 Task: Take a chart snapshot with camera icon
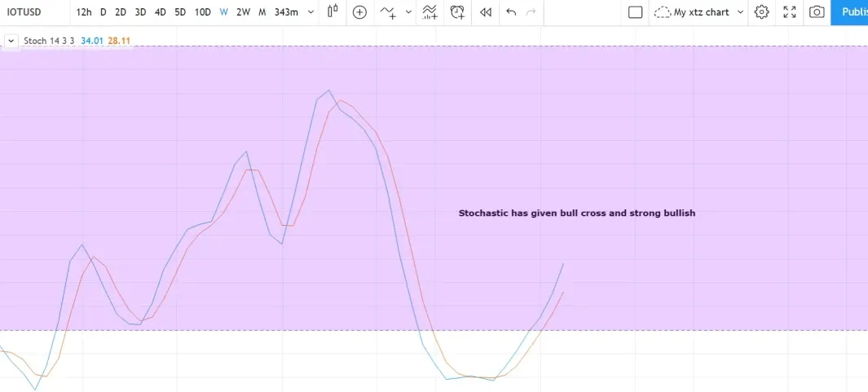click(x=817, y=12)
